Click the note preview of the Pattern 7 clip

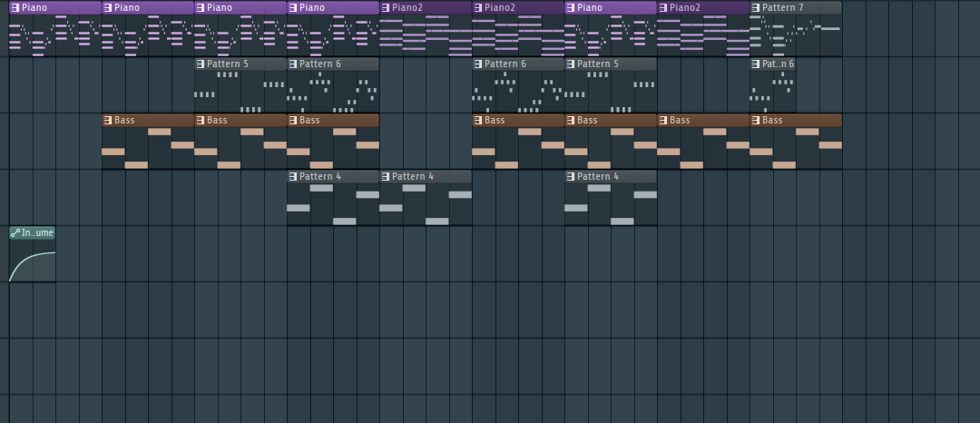click(796, 35)
